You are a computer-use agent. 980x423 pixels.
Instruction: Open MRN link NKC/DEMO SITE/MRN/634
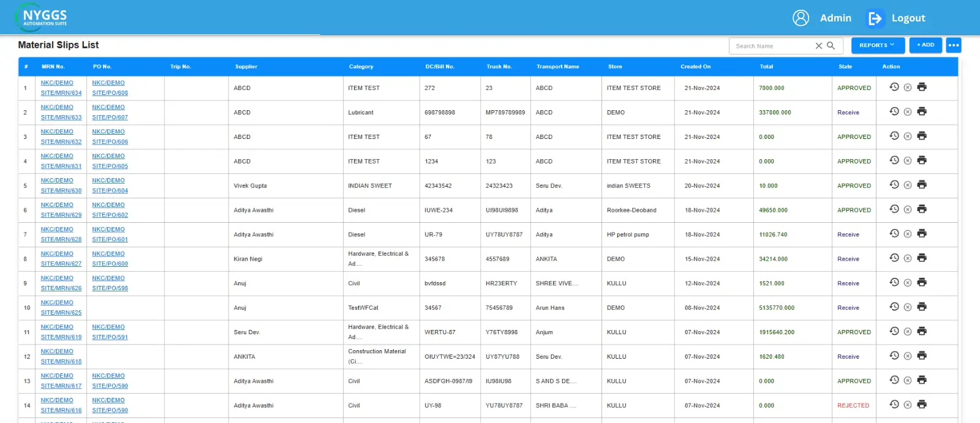pyautogui.click(x=61, y=88)
